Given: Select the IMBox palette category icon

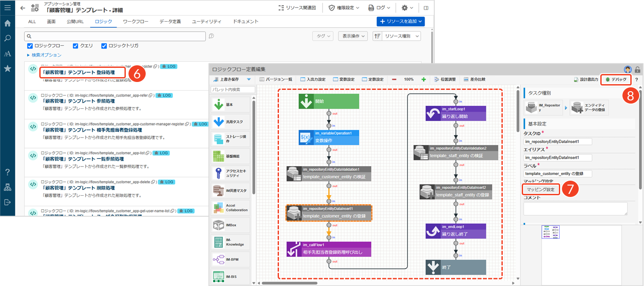Looking at the screenshot, I should (218, 225).
